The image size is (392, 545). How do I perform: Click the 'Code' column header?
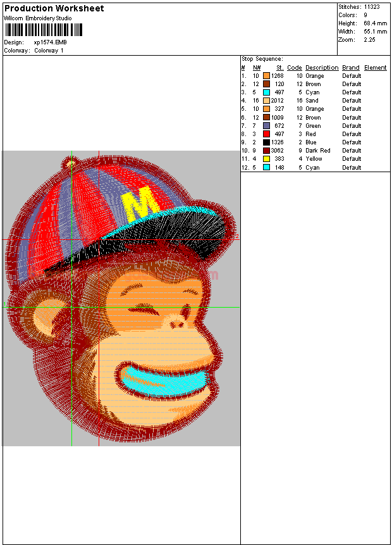[295, 68]
